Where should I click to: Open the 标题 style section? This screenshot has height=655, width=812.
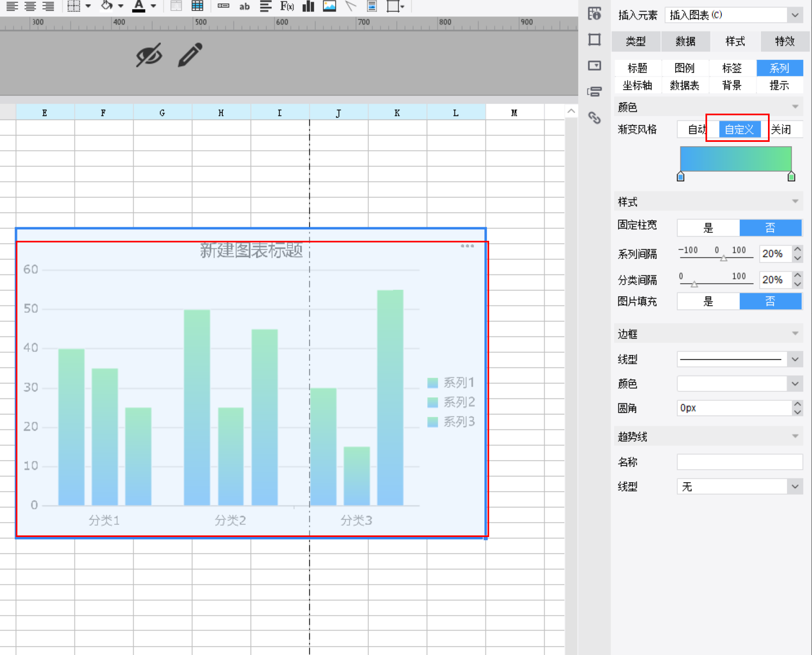[638, 68]
